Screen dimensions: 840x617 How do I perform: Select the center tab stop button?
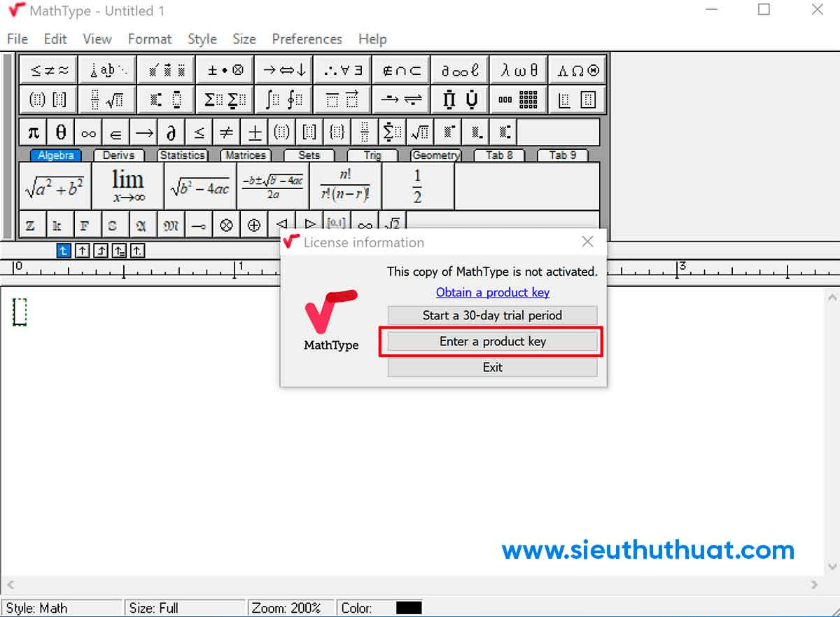83,250
